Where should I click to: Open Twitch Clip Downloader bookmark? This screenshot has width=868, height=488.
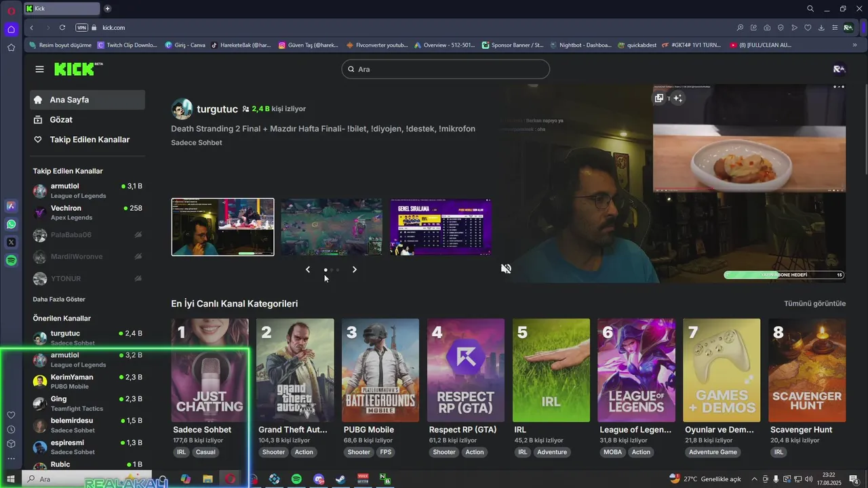click(x=128, y=45)
